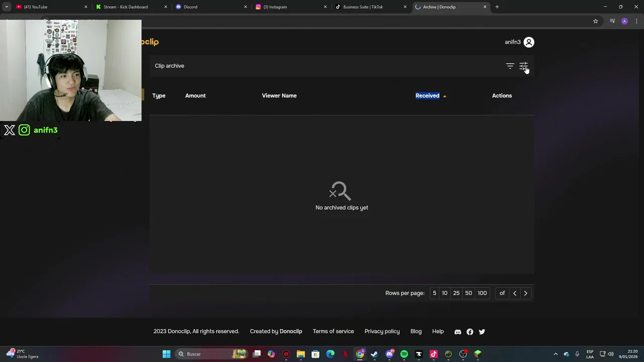Set rows per page to 100
Screen dimensions: 644x362
(x=482, y=293)
